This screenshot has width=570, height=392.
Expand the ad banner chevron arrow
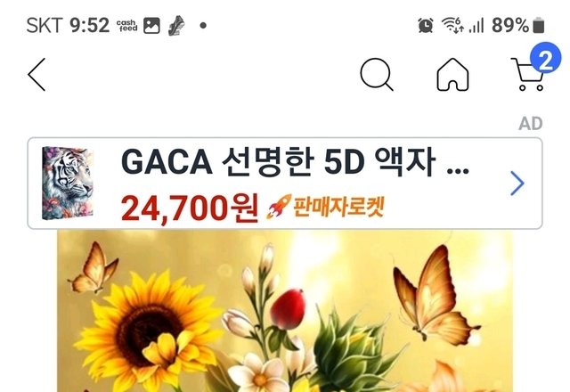point(517,184)
